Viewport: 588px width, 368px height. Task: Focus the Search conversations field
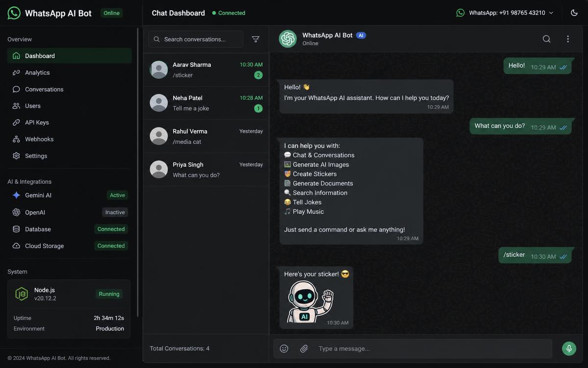[x=196, y=39]
